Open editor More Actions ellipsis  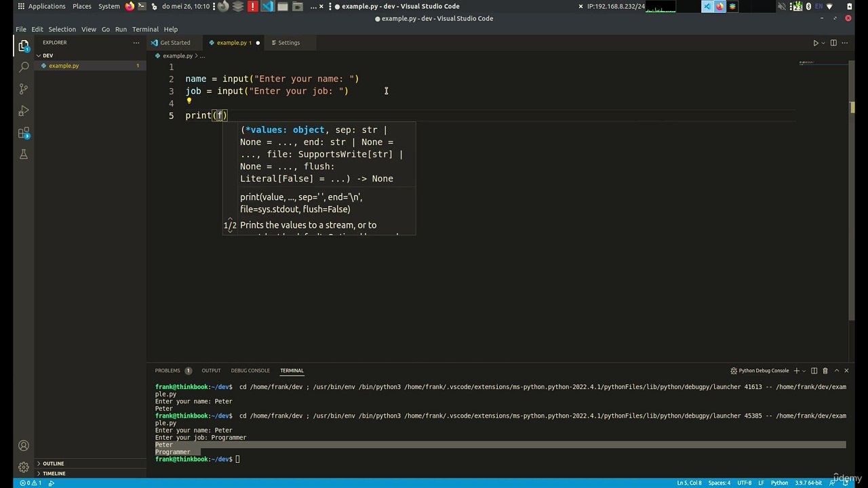[x=844, y=43]
